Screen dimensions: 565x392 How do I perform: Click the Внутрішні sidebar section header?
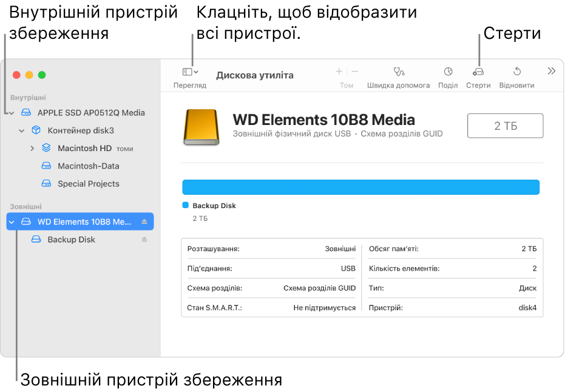[x=28, y=98]
